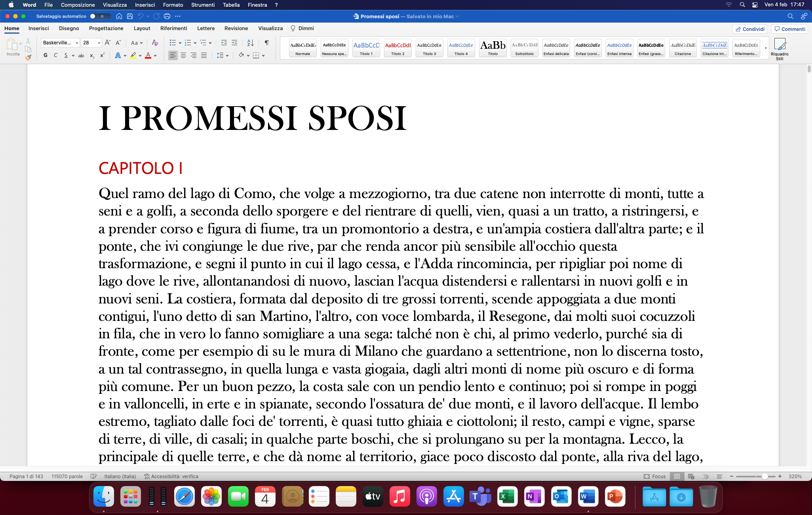This screenshot has width=812, height=515.
Task: Click the Condividi button
Action: (x=750, y=29)
